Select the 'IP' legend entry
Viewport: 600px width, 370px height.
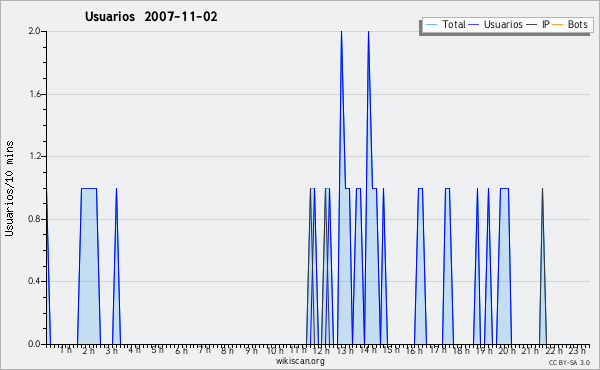(x=546, y=24)
